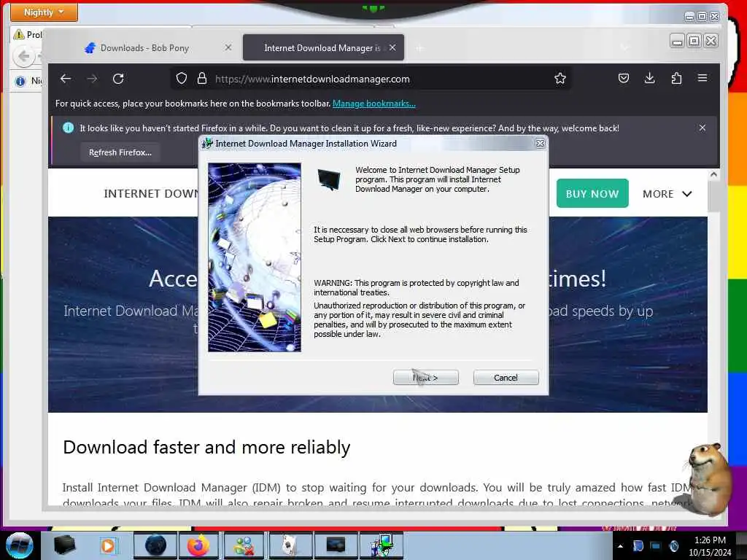Open a new tab with the plus icon
The image size is (747, 560).
click(419, 48)
